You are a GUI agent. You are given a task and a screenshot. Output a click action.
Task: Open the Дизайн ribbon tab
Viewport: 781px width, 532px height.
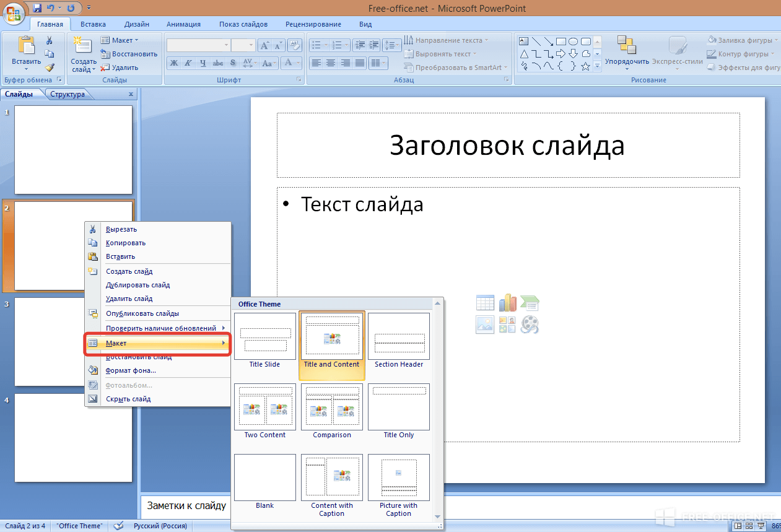(x=136, y=24)
